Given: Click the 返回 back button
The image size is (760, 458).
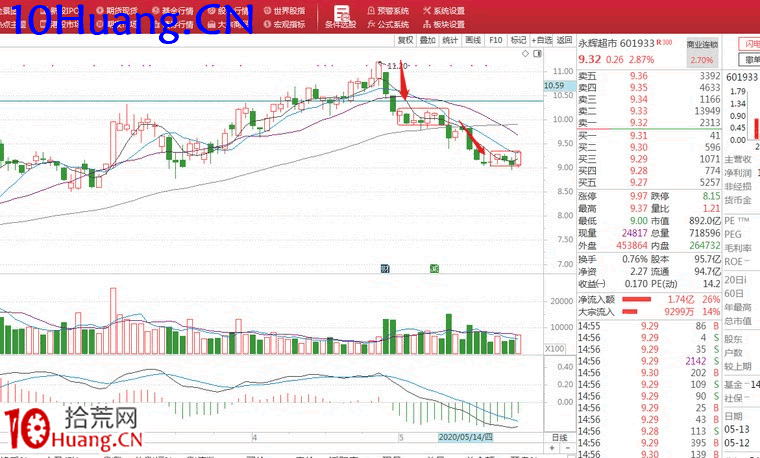Looking at the screenshot, I should click(x=564, y=40).
